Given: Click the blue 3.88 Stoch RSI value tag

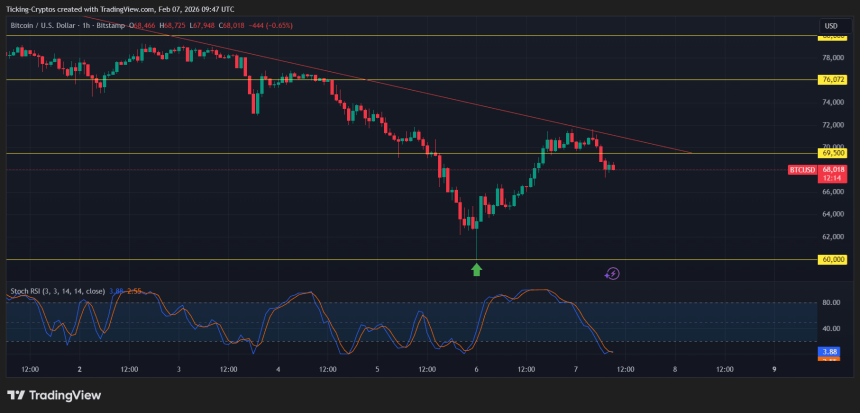Looking at the screenshot, I should coord(829,352).
